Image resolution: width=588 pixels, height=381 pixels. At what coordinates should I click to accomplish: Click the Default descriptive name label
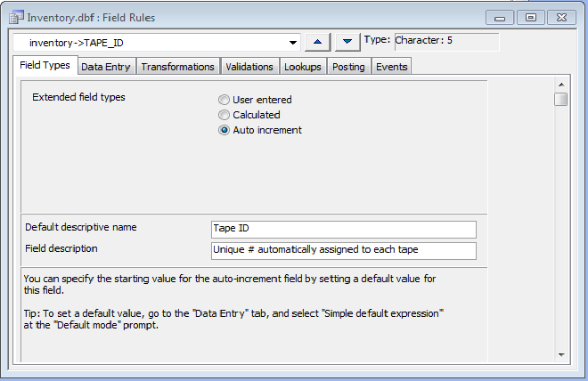pyautogui.click(x=81, y=227)
